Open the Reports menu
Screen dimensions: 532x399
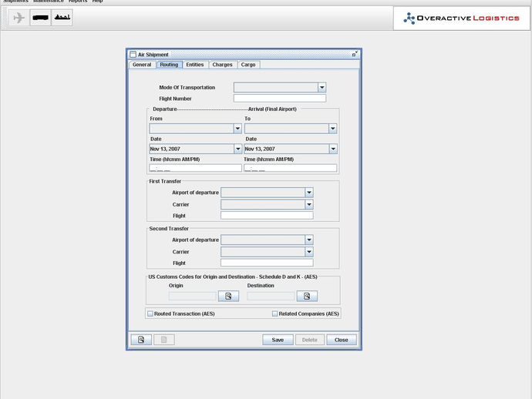[x=78, y=2]
